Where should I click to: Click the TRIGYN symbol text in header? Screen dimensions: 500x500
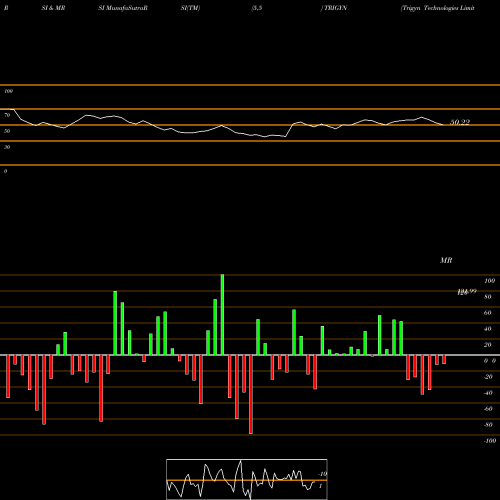coord(335,8)
